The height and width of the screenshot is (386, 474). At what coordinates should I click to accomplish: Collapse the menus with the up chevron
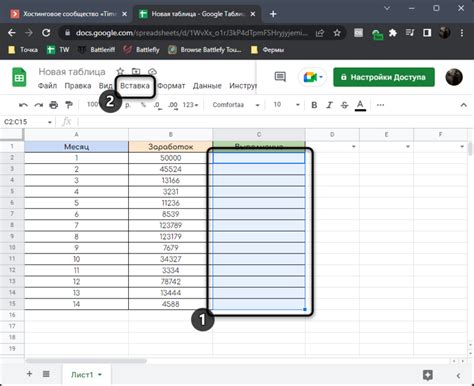tap(463, 105)
